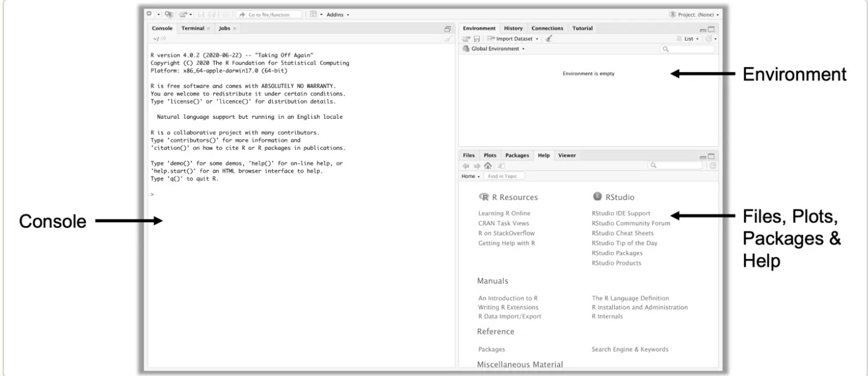Save the workspace with the disk icon
Viewport: 868px width, 376px height.
[x=477, y=38]
